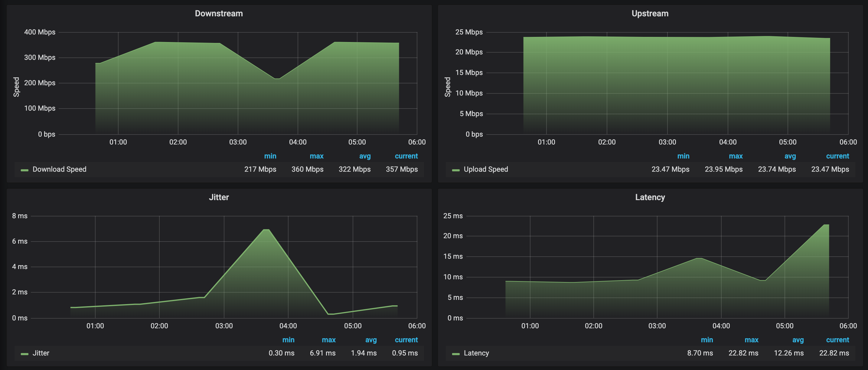Open the Jitter panel title menu
The height and width of the screenshot is (370, 868).
[219, 197]
